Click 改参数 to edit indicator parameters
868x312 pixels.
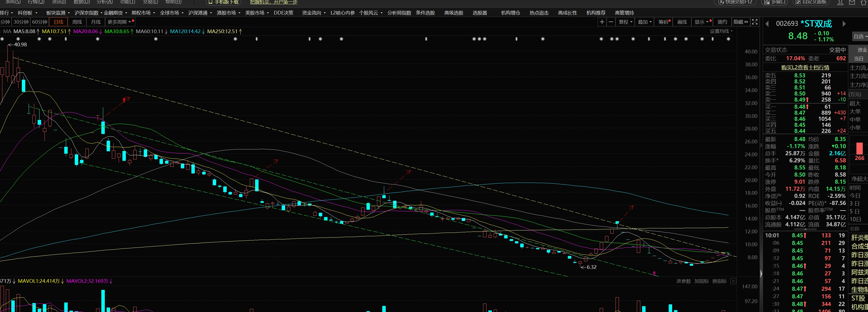683,281
